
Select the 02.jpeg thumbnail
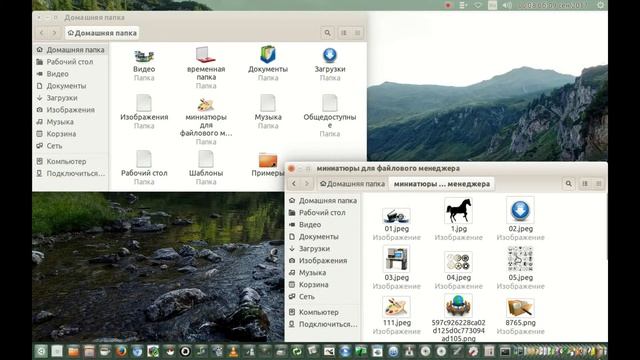[520, 211]
